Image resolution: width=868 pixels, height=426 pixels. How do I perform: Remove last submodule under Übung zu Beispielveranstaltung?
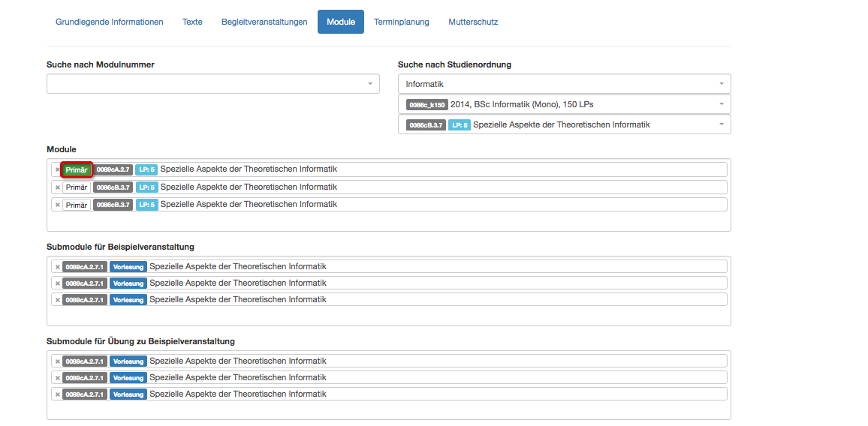[58, 394]
